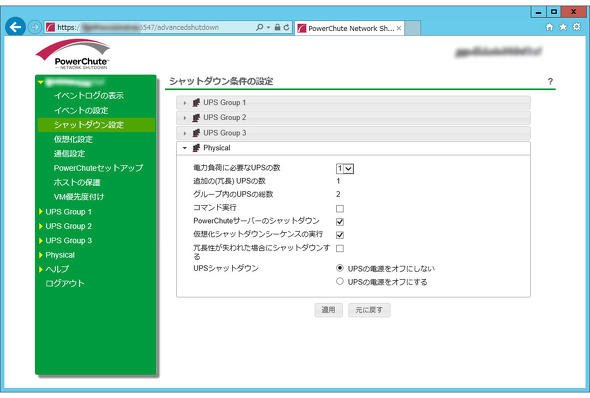
Task: Click the ログアウト link
Action: point(65,284)
